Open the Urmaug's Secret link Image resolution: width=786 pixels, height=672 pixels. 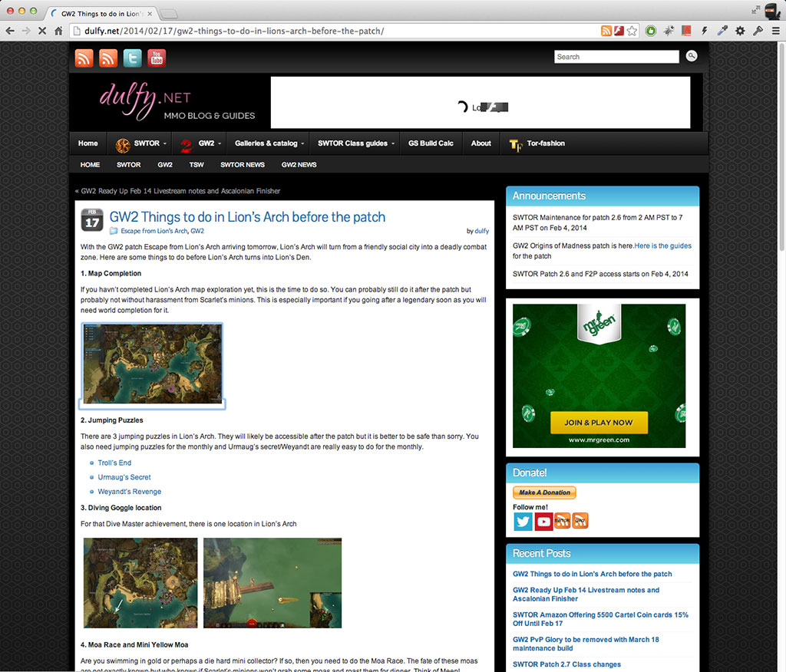click(124, 478)
